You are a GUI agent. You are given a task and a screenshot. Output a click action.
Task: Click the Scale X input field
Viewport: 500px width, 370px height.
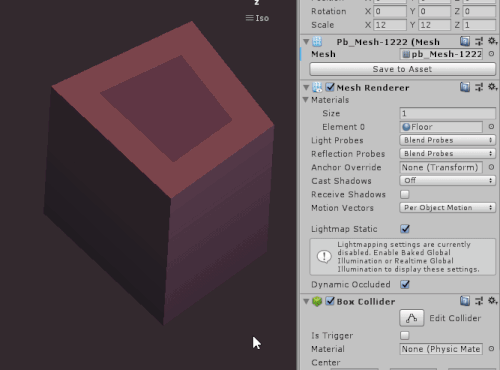tap(390, 25)
